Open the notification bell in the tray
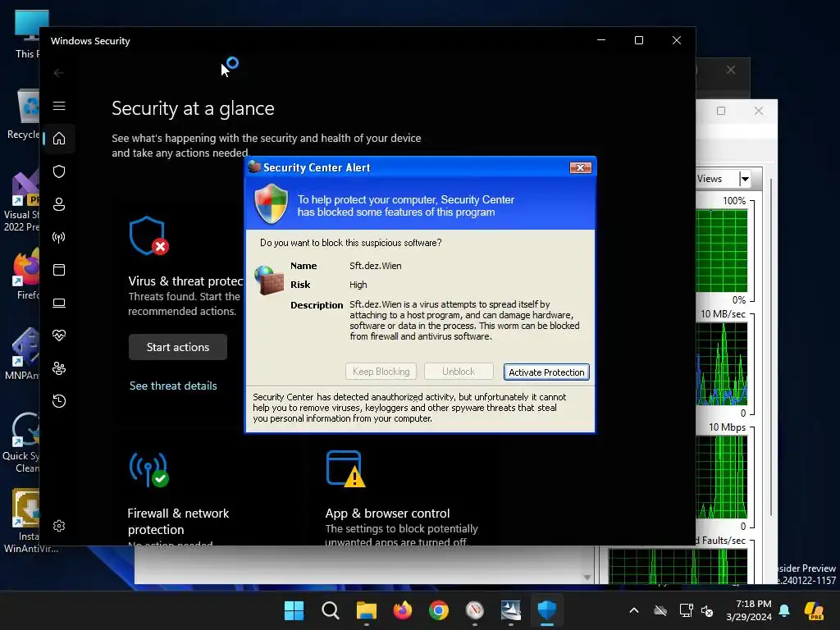840x630 pixels. click(x=784, y=610)
